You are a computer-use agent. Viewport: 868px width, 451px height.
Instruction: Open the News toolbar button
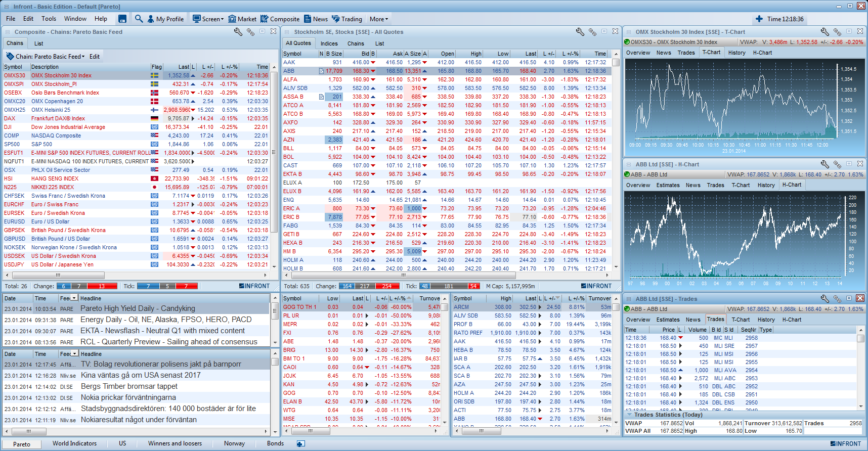pyautogui.click(x=316, y=19)
